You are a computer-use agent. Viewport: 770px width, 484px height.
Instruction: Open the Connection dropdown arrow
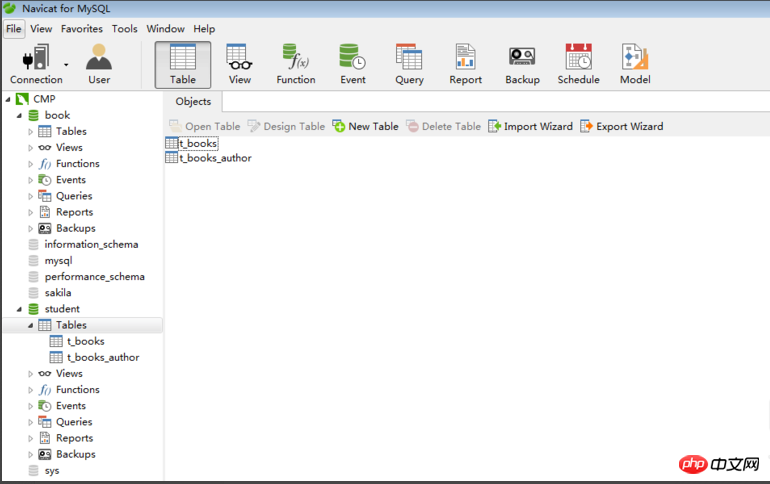67,64
